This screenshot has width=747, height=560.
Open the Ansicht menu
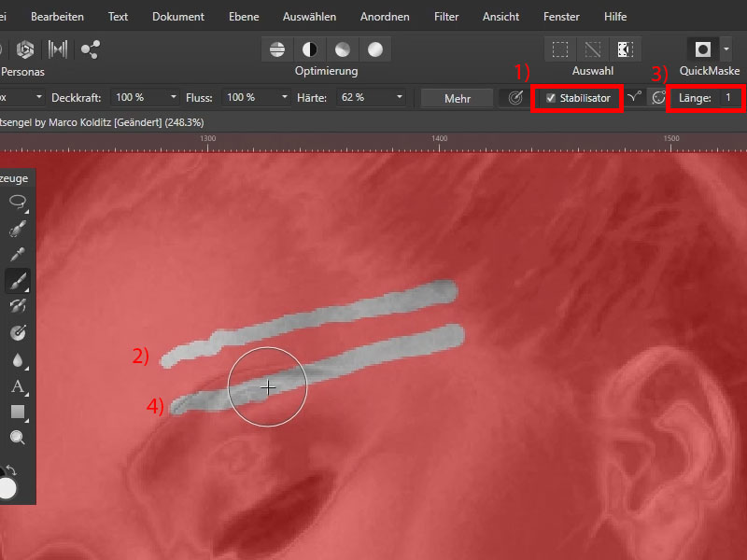pyautogui.click(x=500, y=17)
